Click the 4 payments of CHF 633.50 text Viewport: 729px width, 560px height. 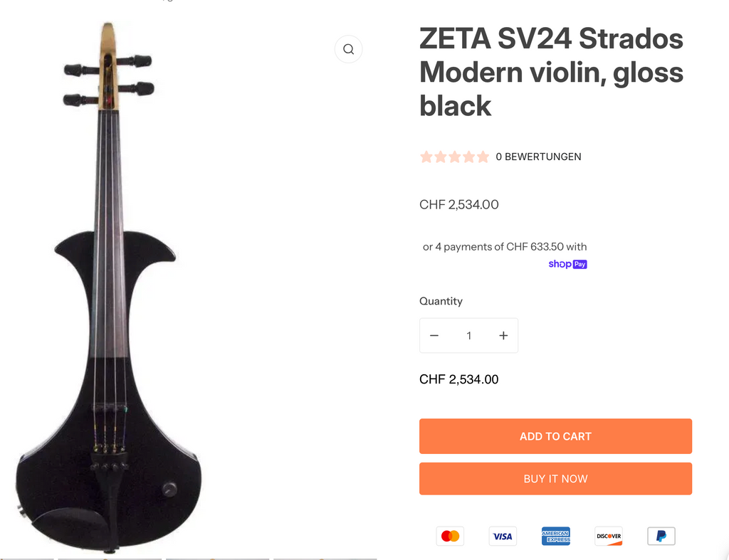coord(505,247)
